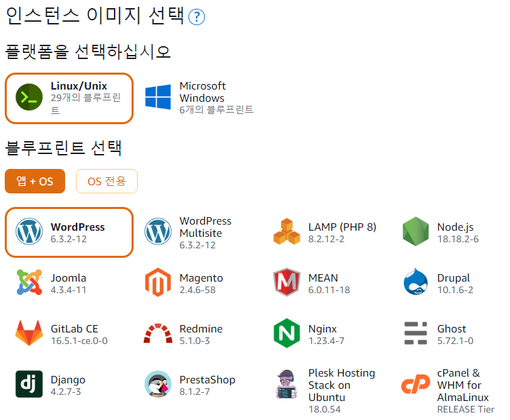This screenshot has height=420, width=510.
Task: Click the MEAN blueprint label
Action: tap(323, 278)
